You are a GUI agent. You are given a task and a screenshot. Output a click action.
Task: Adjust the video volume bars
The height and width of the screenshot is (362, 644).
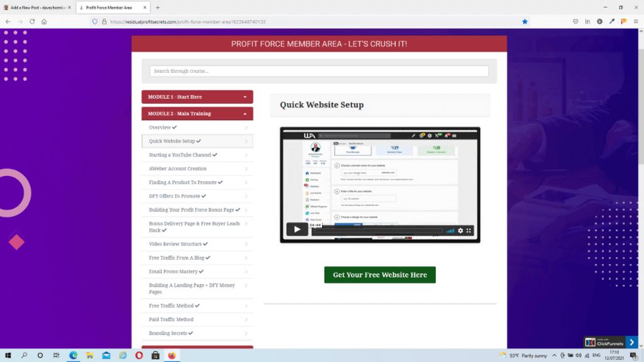click(450, 231)
